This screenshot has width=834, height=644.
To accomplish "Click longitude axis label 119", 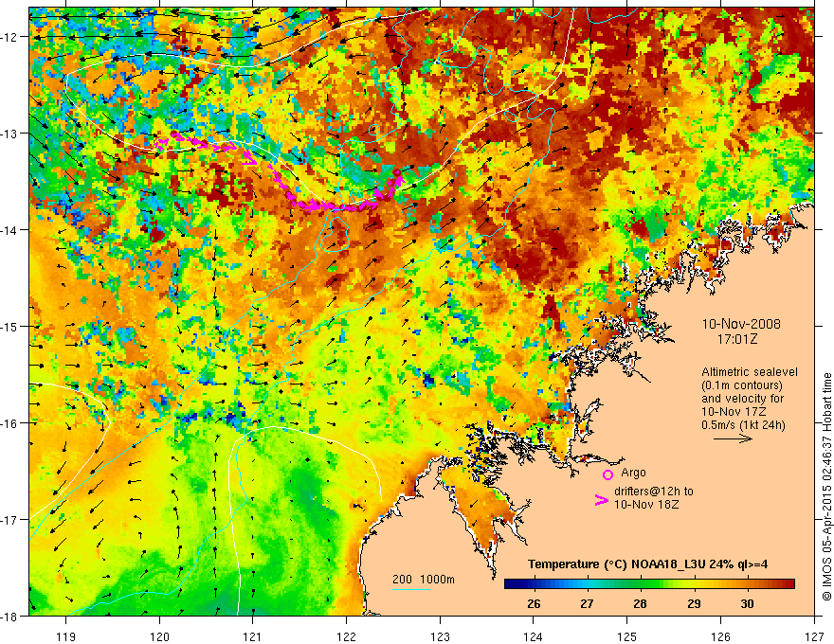I will (66, 636).
